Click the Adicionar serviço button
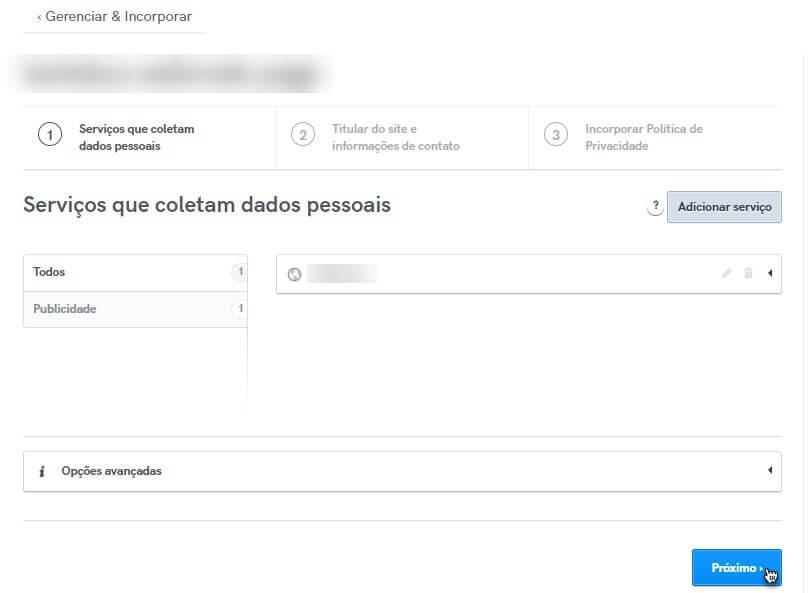This screenshot has height=593, width=809. [x=724, y=207]
